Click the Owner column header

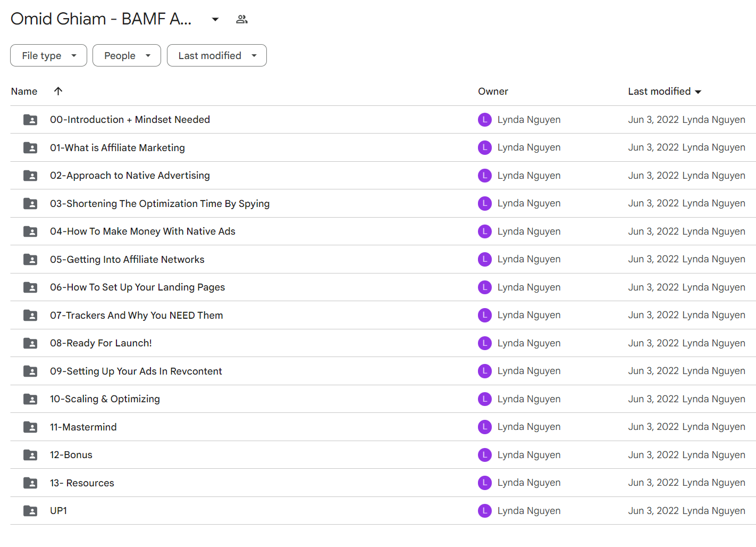493,92
